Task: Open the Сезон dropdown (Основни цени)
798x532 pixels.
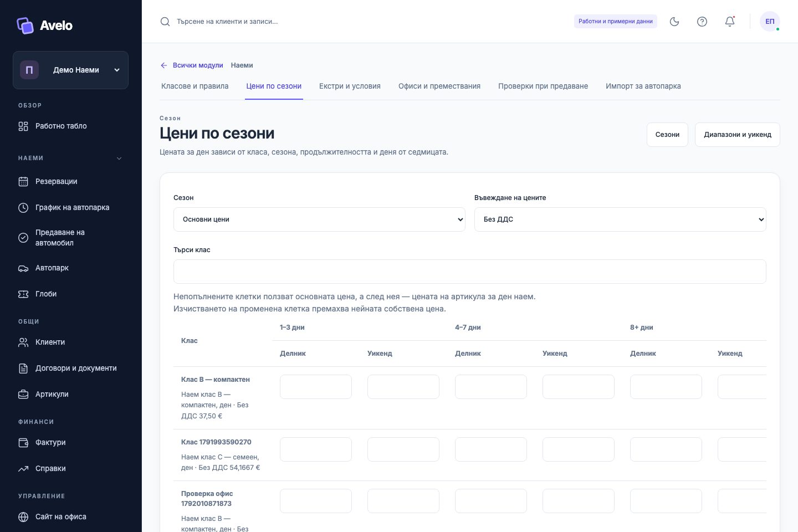Action: coord(319,219)
